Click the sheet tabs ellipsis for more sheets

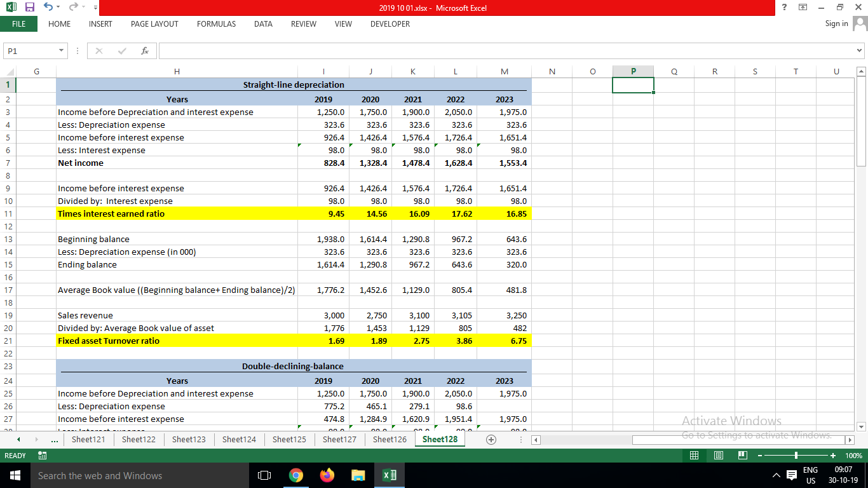click(x=55, y=439)
